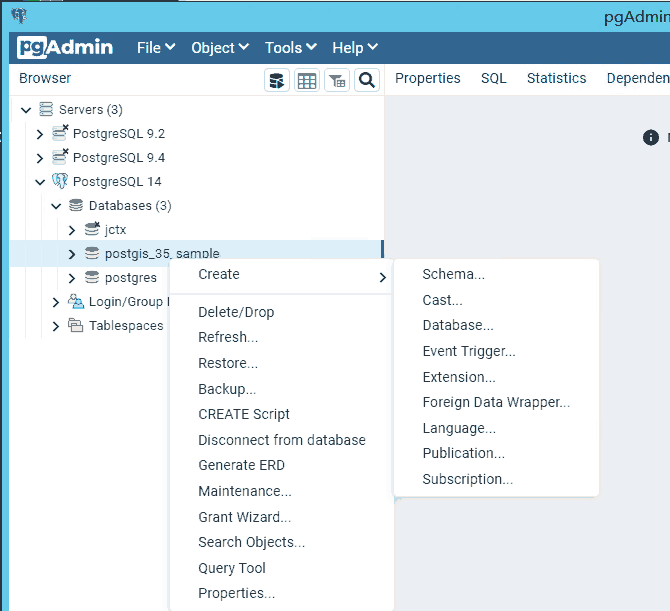Image resolution: width=670 pixels, height=611 pixels.
Task: Click the Login/Group Roles icon
Action: 76,301
